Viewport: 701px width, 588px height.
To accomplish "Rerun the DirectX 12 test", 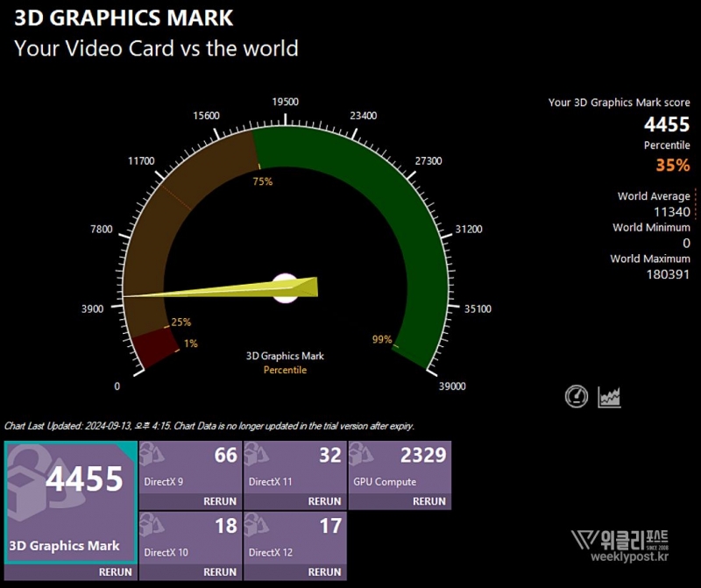I will [x=324, y=571].
